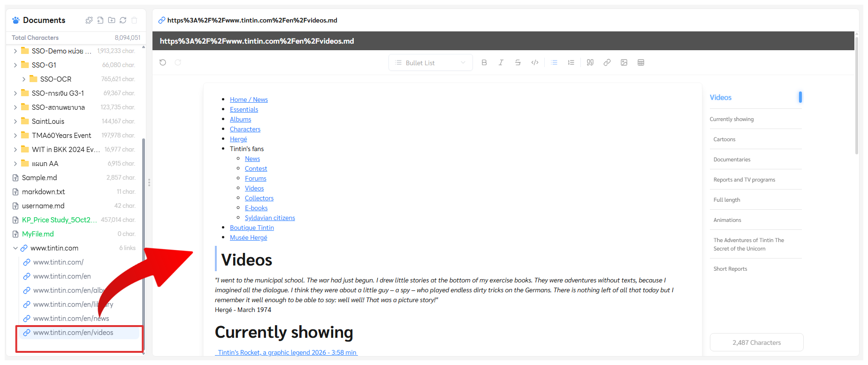
Task: Click the Videos heading in the editor
Action: 247,260
